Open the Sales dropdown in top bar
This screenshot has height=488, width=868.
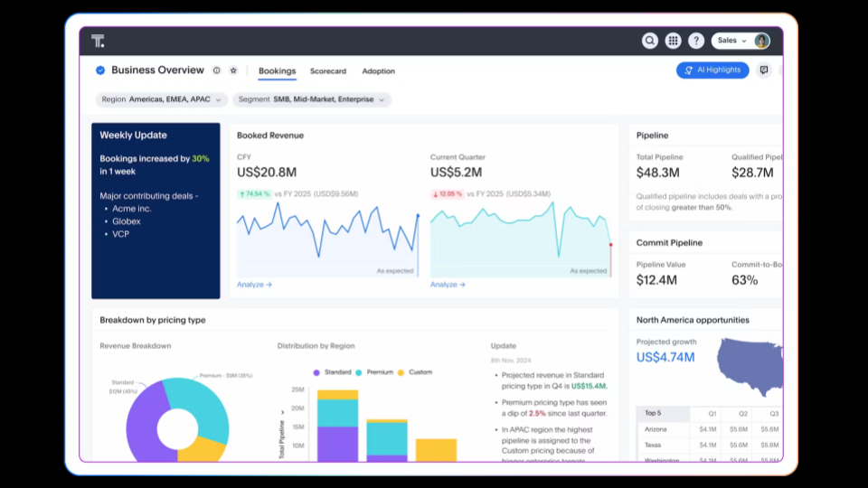[x=731, y=41]
